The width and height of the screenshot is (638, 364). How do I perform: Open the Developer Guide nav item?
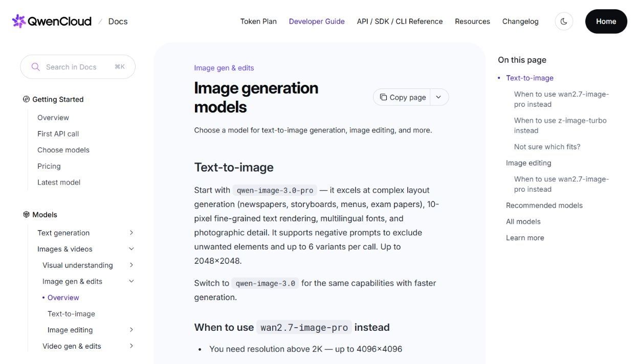(x=317, y=21)
